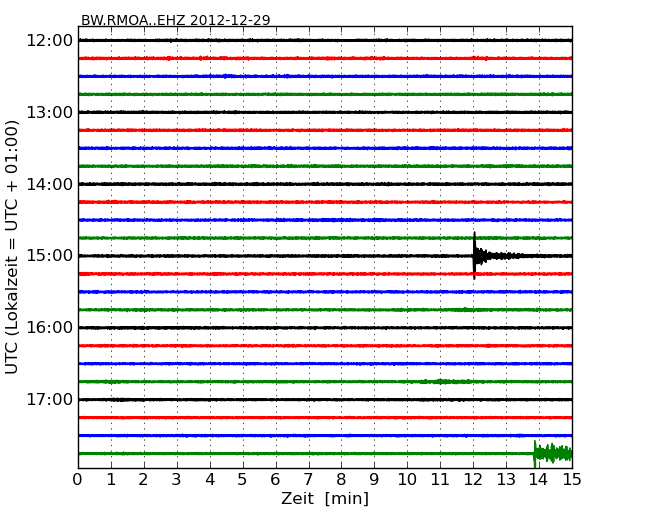This screenshot has width=650, height=520.
Task: Click the x-axis tick label 3
Action: [x=177, y=480]
